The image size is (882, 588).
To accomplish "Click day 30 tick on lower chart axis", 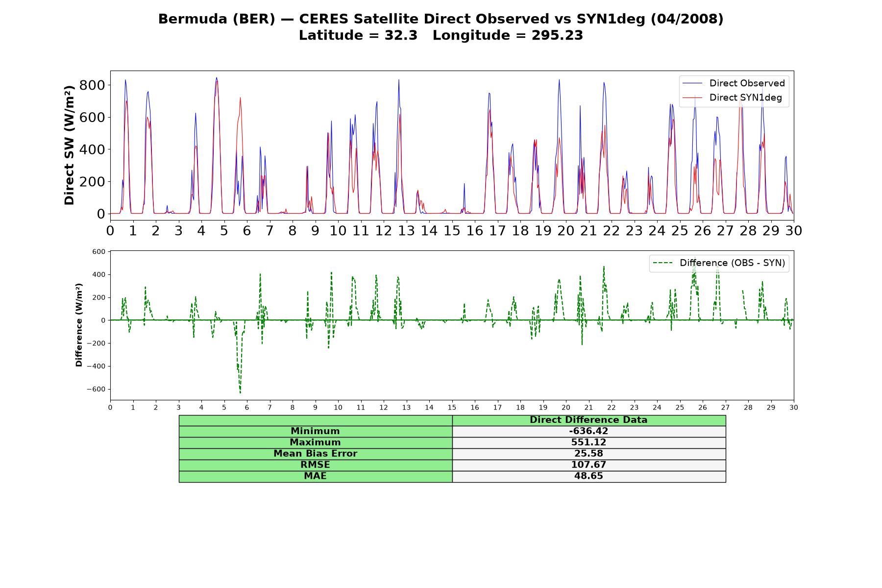I will tap(794, 407).
